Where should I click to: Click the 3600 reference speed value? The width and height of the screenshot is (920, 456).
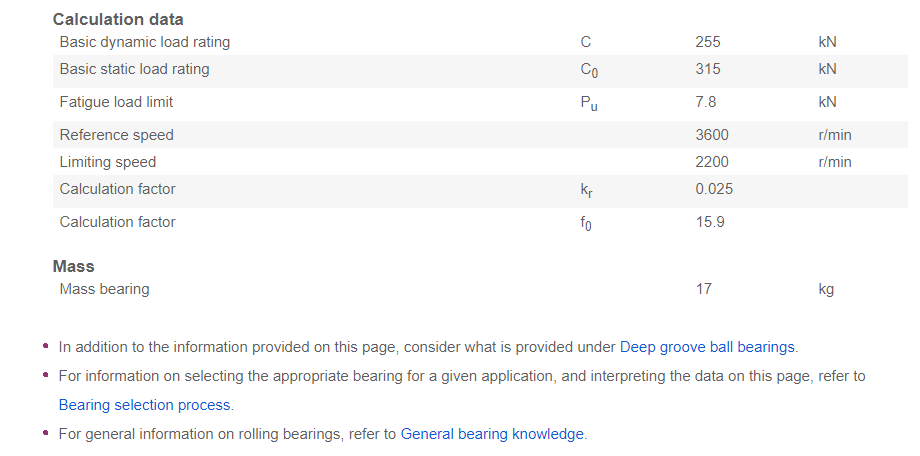pos(712,135)
